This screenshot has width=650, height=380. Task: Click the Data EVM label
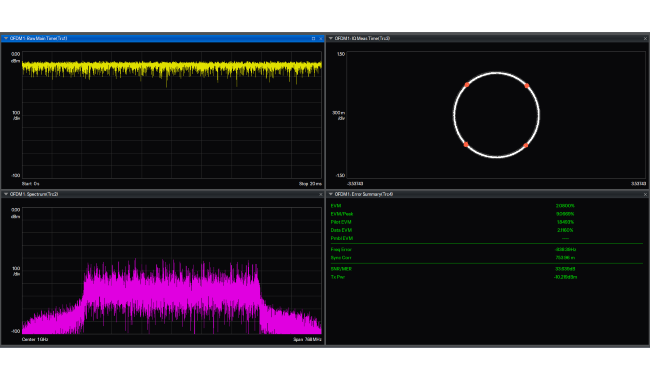coord(341,230)
